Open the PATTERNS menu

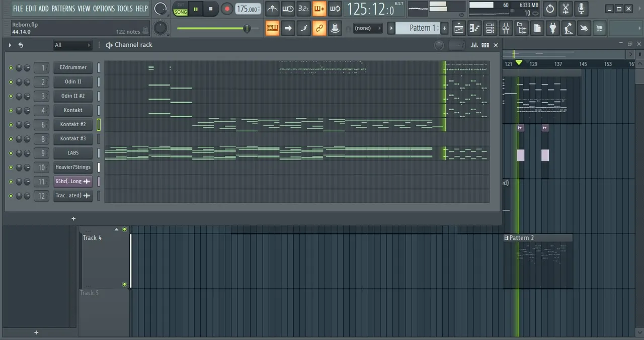[x=63, y=9]
